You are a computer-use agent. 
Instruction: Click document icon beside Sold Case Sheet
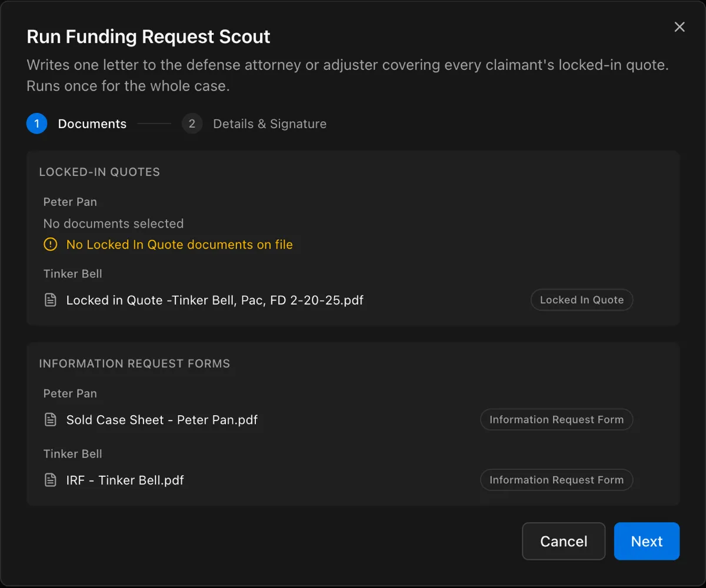point(51,420)
